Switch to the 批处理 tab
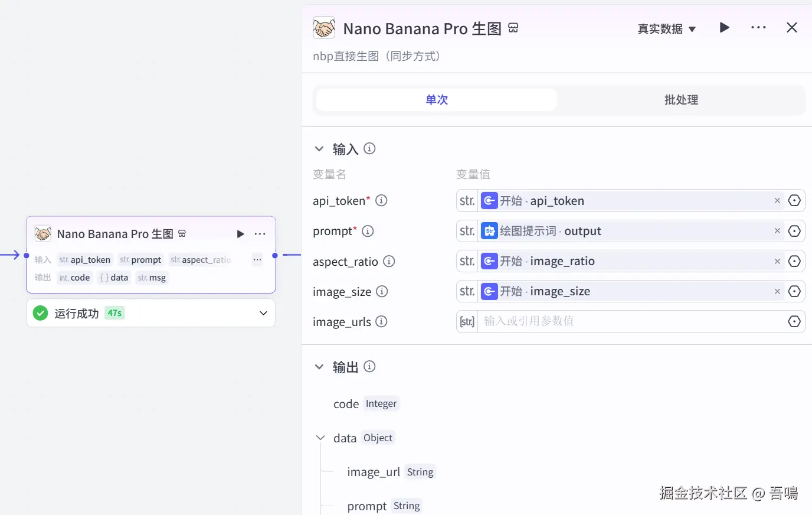The image size is (812, 515). coord(681,100)
